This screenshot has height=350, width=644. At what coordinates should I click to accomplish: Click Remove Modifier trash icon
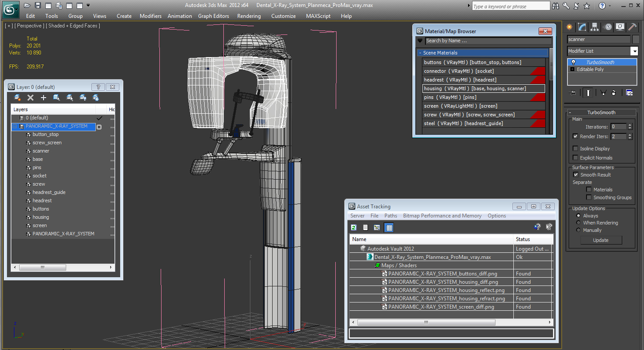[614, 92]
